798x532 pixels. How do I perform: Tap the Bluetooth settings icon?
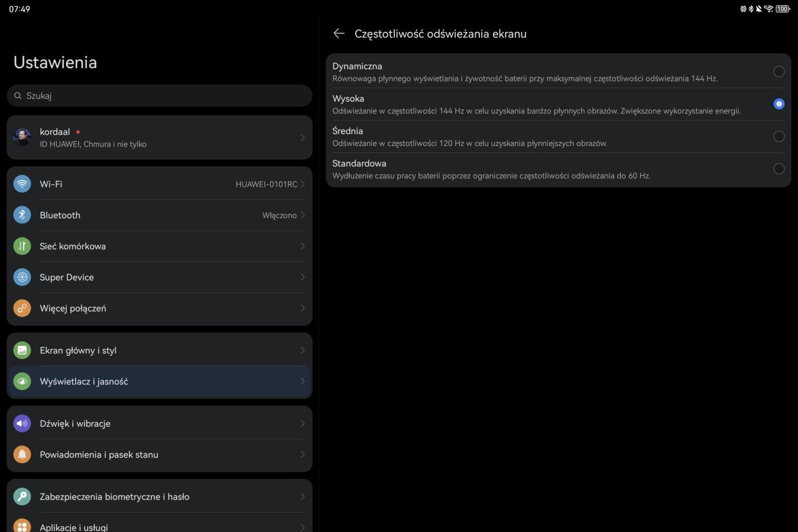[x=22, y=215]
